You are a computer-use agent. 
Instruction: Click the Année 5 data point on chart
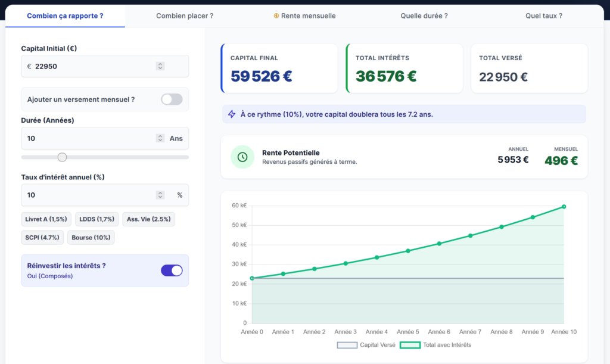(x=407, y=251)
